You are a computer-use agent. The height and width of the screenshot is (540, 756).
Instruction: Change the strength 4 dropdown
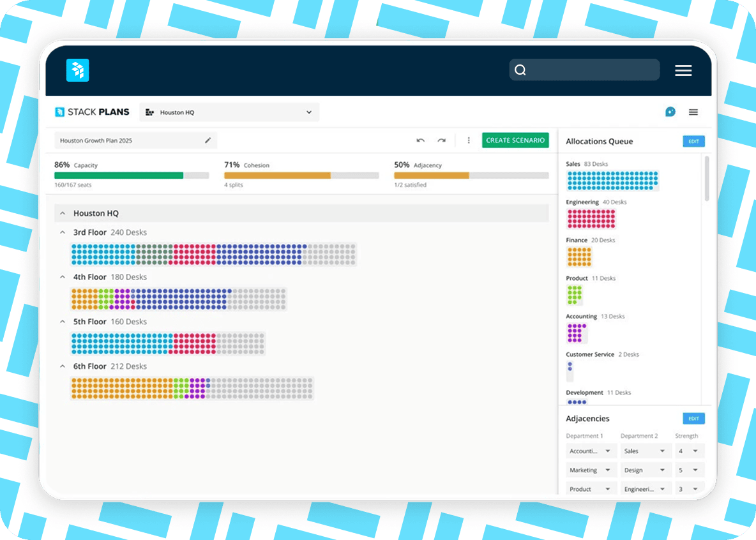click(690, 451)
